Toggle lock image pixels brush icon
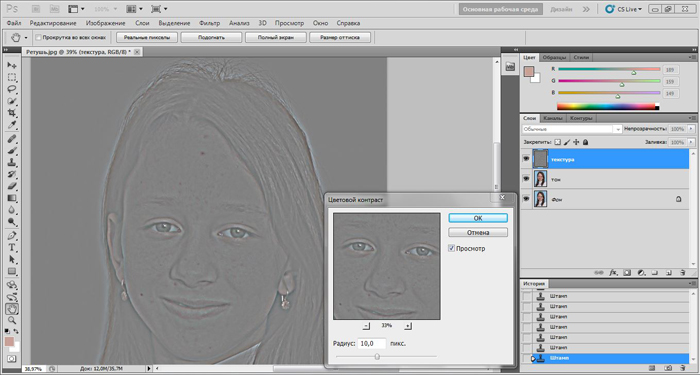Image resolution: width=700 pixels, height=375 pixels. tap(567, 142)
